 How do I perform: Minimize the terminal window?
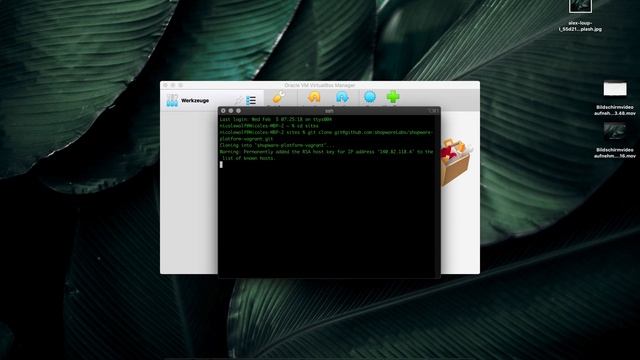click(231, 111)
